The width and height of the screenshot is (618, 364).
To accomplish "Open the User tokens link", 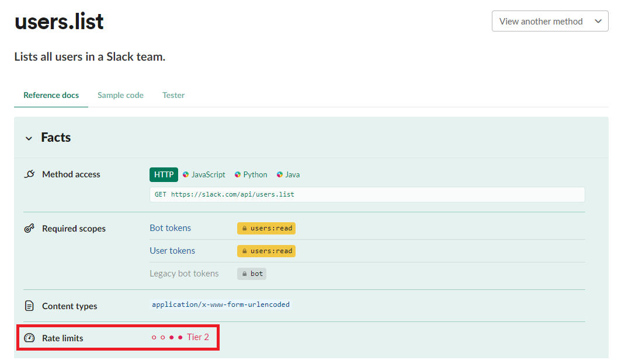I will click(x=172, y=251).
